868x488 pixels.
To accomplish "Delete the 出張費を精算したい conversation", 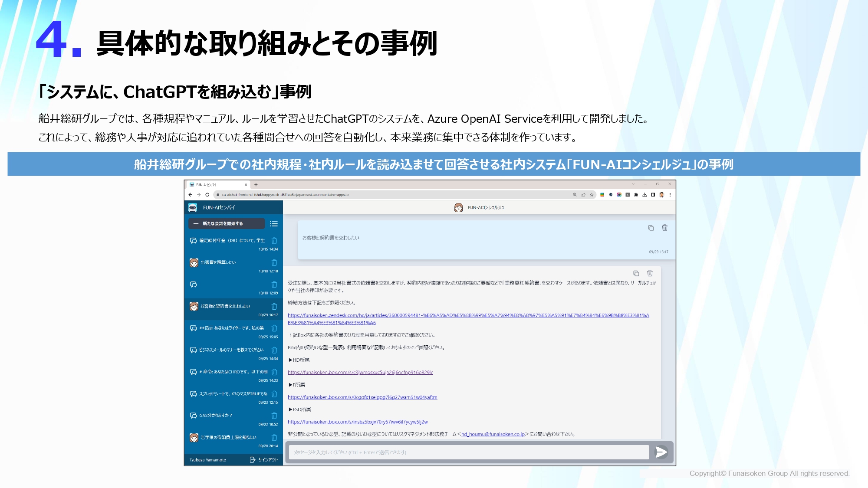I will tap(274, 263).
